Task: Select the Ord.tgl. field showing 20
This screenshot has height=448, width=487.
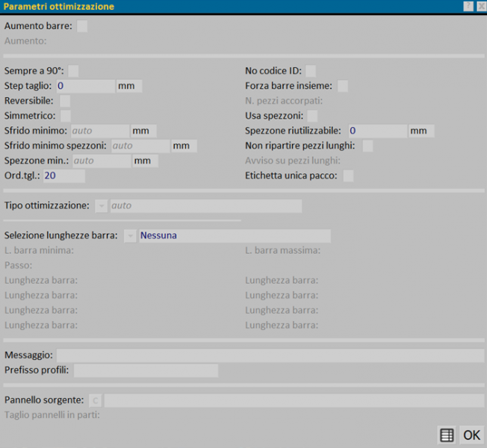Action: click(x=63, y=176)
